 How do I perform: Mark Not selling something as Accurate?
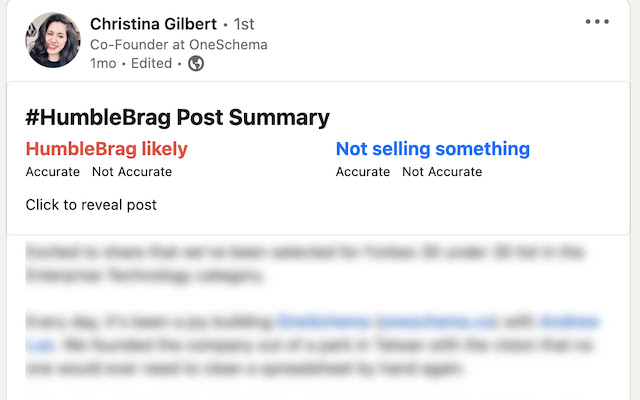click(x=363, y=172)
